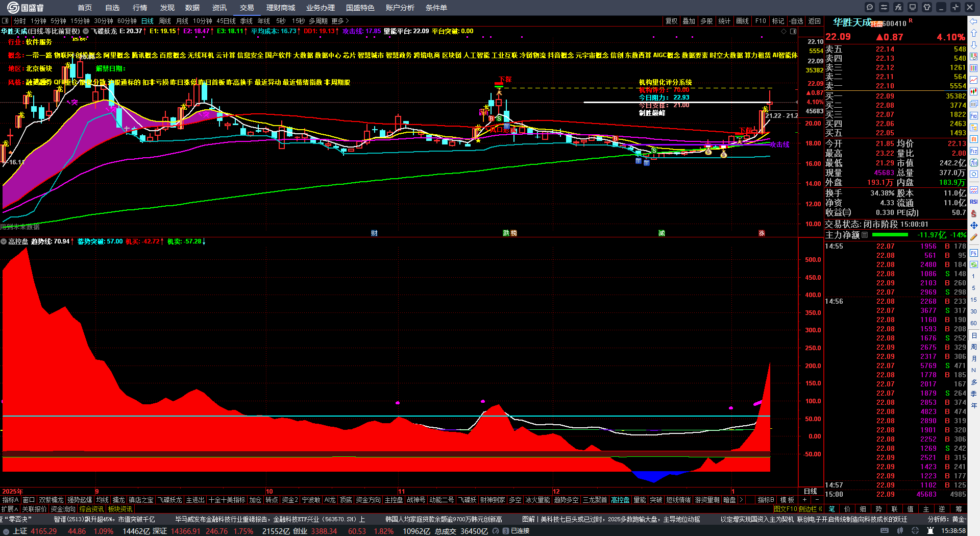Screen dimensions: 980x536
Task: Toggle 标记 mark option
Action: point(778,21)
